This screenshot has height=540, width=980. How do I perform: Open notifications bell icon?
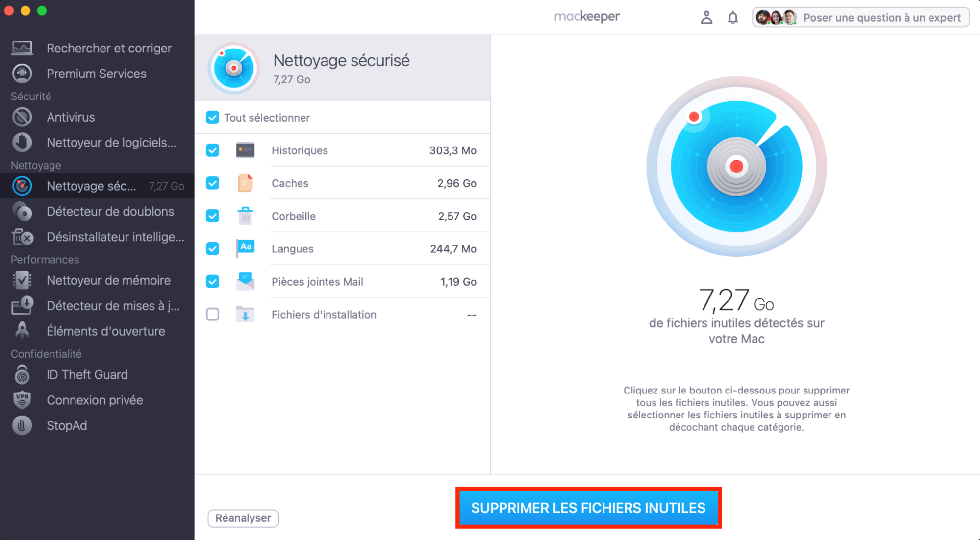coord(733,18)
